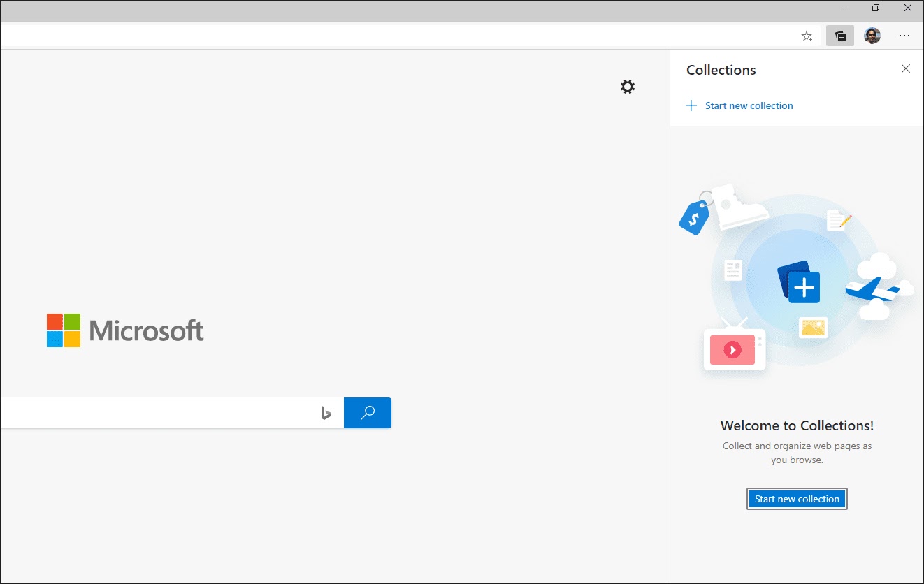Toggle the Collections toolbar button
Image resolution: width=924 pixels, height=584 pixels.
click(x=840, y=36)
